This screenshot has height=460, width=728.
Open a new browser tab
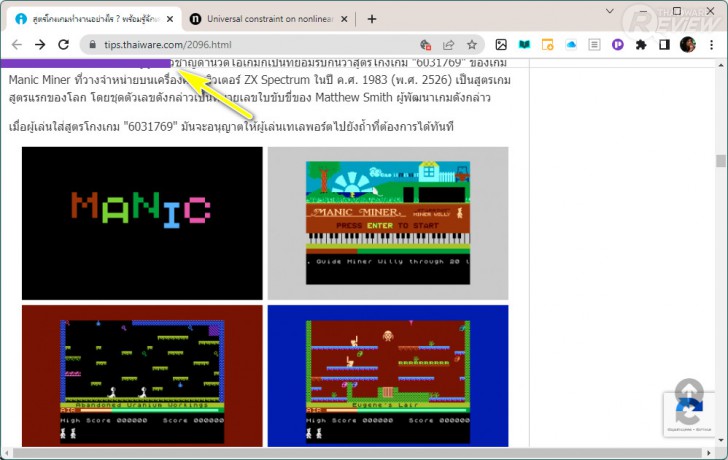[x=372, y=19]
